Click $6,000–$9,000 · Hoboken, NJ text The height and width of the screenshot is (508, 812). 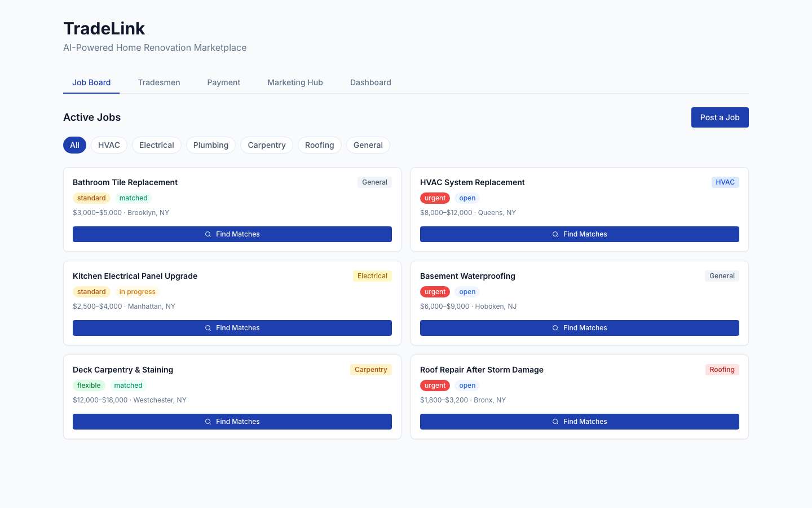[x=469, y=306]
